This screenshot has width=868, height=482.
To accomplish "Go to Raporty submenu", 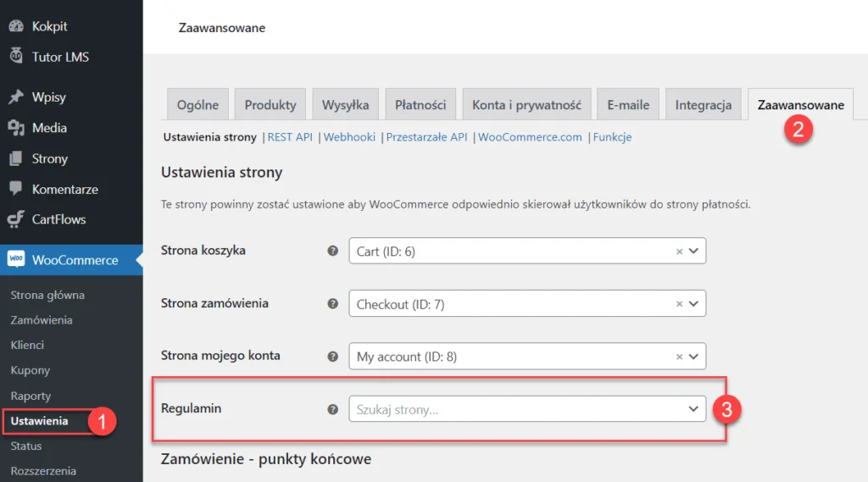I will pyautogui.click(x=31, y=396).
